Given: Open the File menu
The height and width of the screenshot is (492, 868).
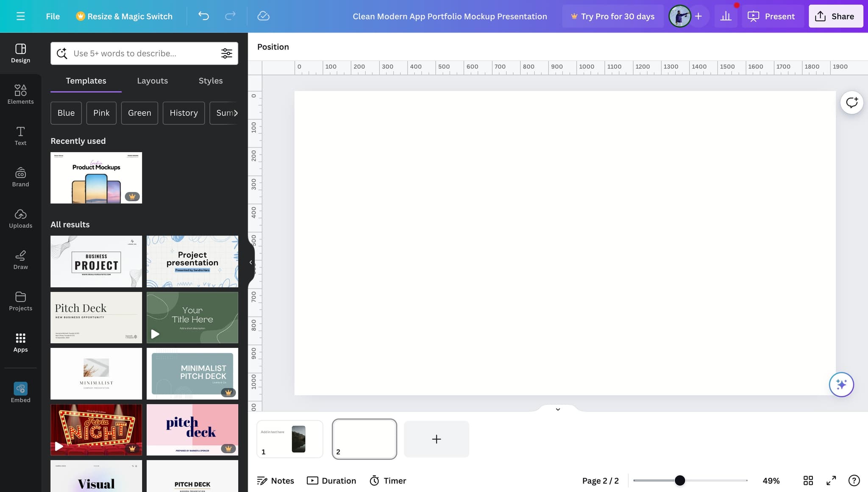Looking at the screenshot, I should 53,16.
